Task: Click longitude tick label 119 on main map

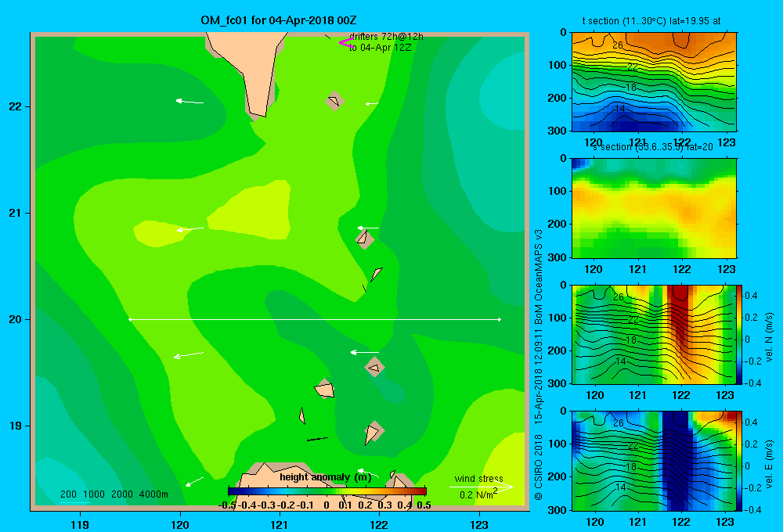Action: tap(80, 524)
